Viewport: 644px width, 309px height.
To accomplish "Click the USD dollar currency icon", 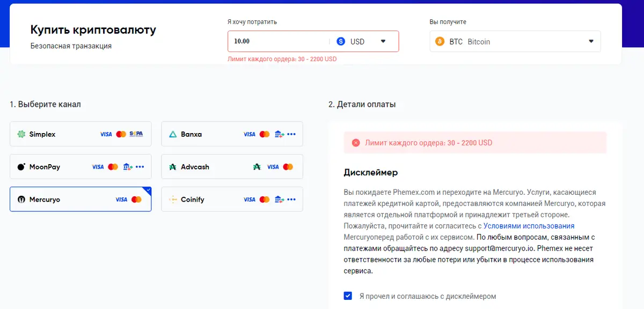I will (x=341, y=41).
